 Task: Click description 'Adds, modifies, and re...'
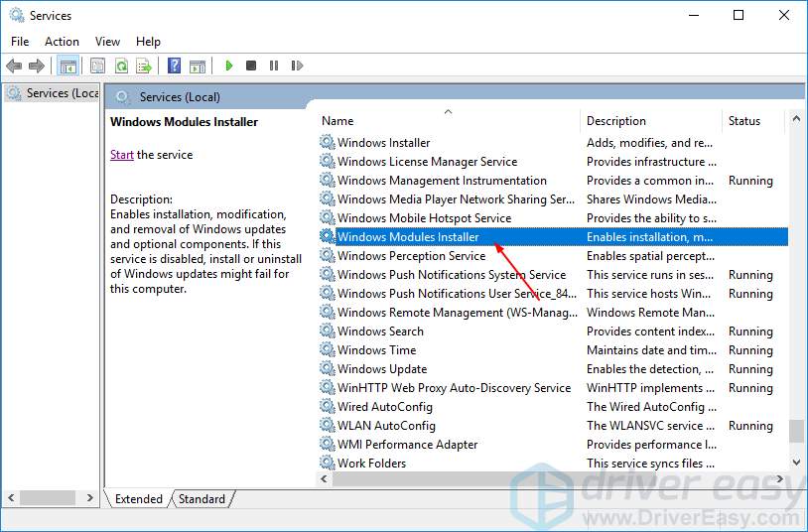click(x=649, y=143)
